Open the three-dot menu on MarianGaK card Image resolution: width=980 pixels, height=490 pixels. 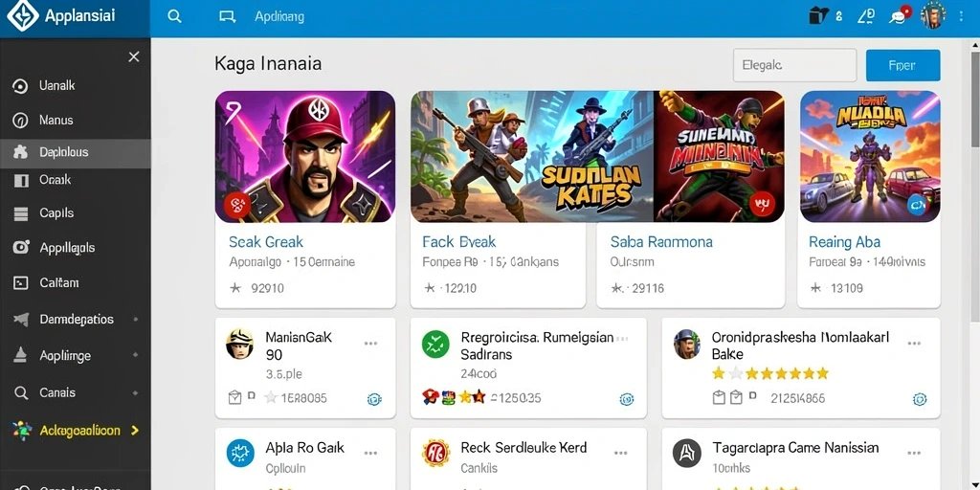click(x=370, y=344)
